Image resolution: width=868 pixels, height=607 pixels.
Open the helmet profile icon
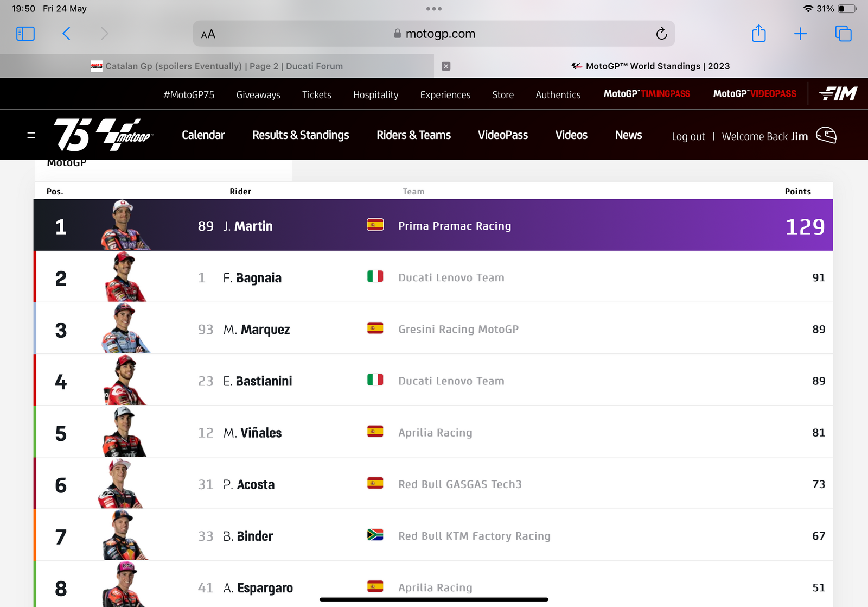coord(826,135)
